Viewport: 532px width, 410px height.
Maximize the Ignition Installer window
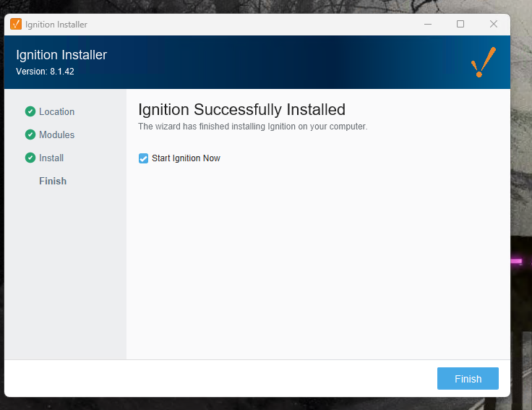pos(460,24)
